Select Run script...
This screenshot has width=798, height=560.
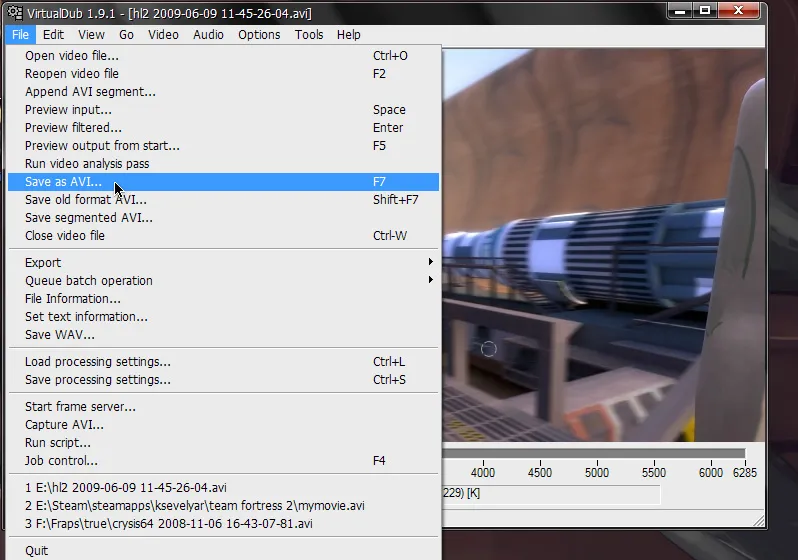(223, 443)
